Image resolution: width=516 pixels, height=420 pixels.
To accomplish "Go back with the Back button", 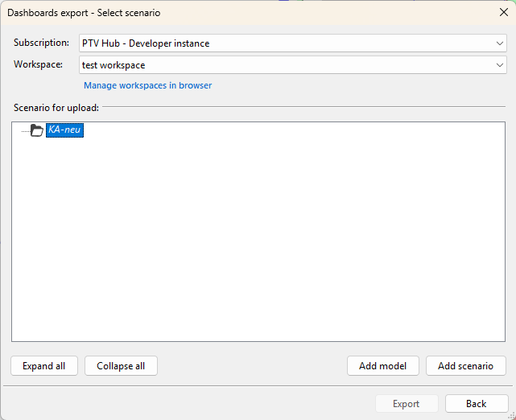I will (x=476, y=404).
